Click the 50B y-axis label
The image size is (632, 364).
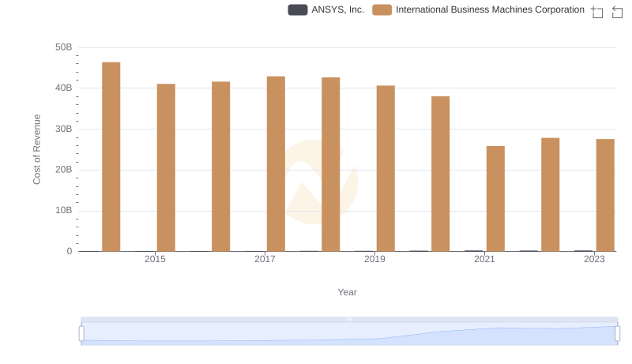(x=64, y=47)
